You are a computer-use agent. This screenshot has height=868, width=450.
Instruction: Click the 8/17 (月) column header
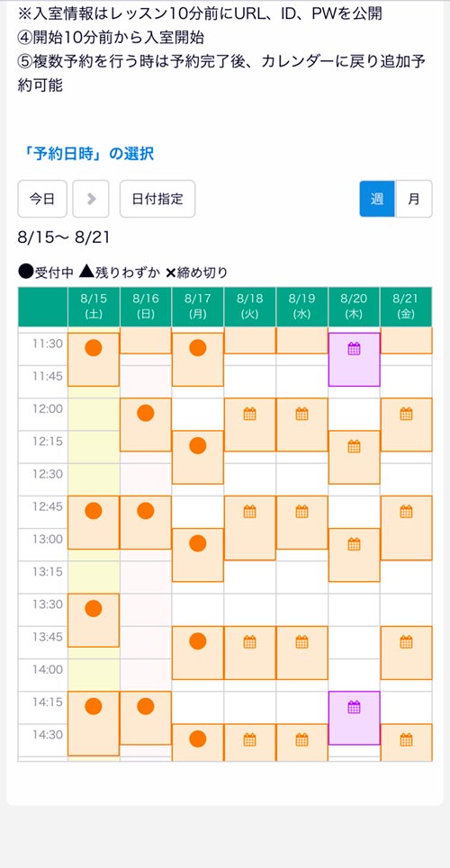point(198,307)
